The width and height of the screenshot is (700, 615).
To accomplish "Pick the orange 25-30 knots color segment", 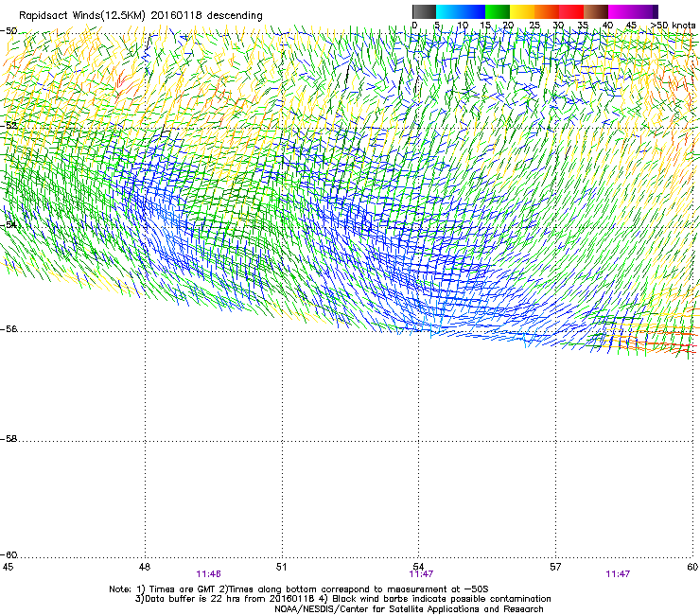I will click(x=547, y=11).
